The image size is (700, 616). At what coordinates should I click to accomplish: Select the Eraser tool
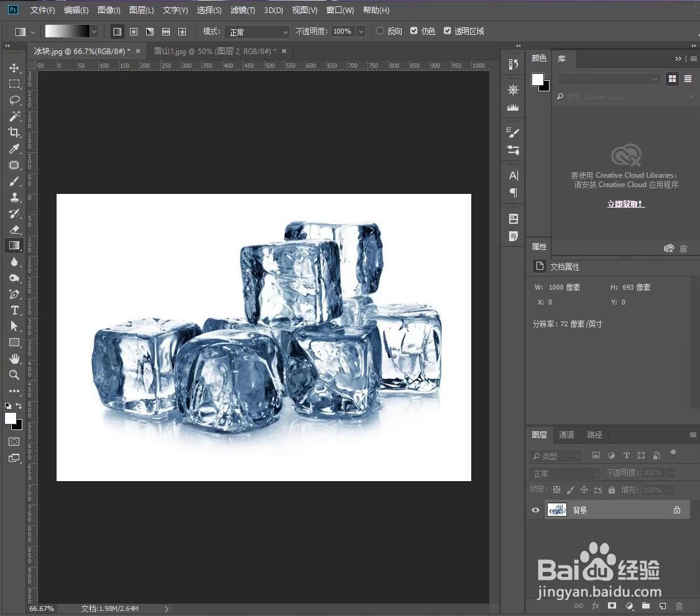point(14,229)
